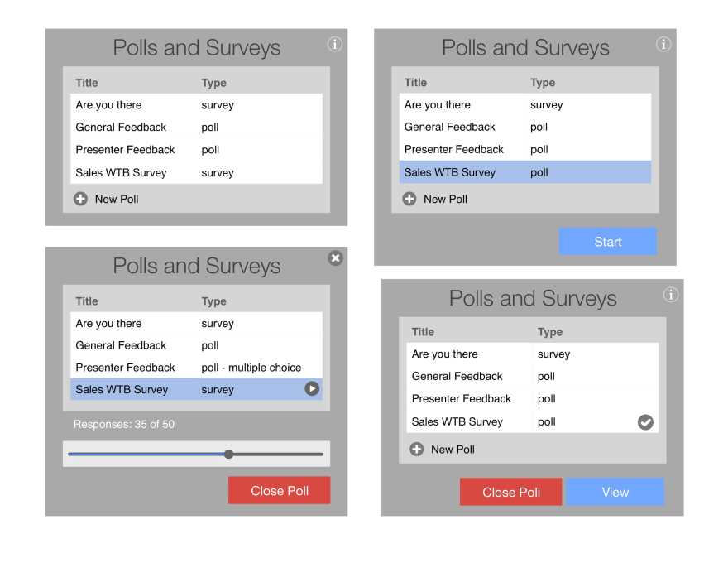Close the panel using the round X icon
The height and width of the screenshot is (563, 728).
click(x=335, y=258)
